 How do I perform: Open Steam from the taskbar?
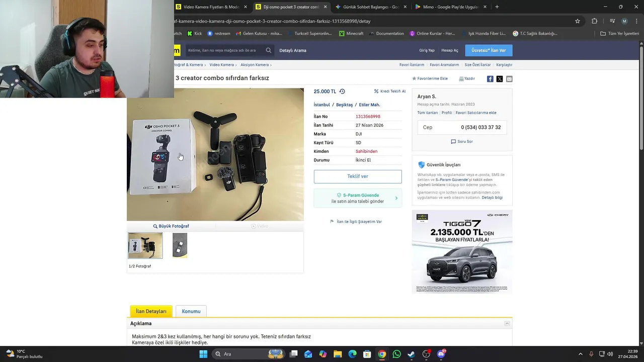pos(412,354)
